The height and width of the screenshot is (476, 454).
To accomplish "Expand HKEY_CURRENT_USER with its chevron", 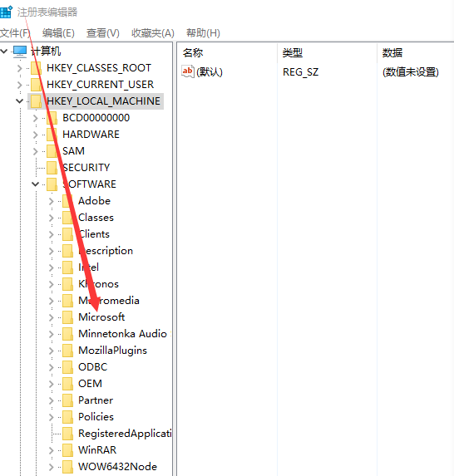I will point(20,85).
